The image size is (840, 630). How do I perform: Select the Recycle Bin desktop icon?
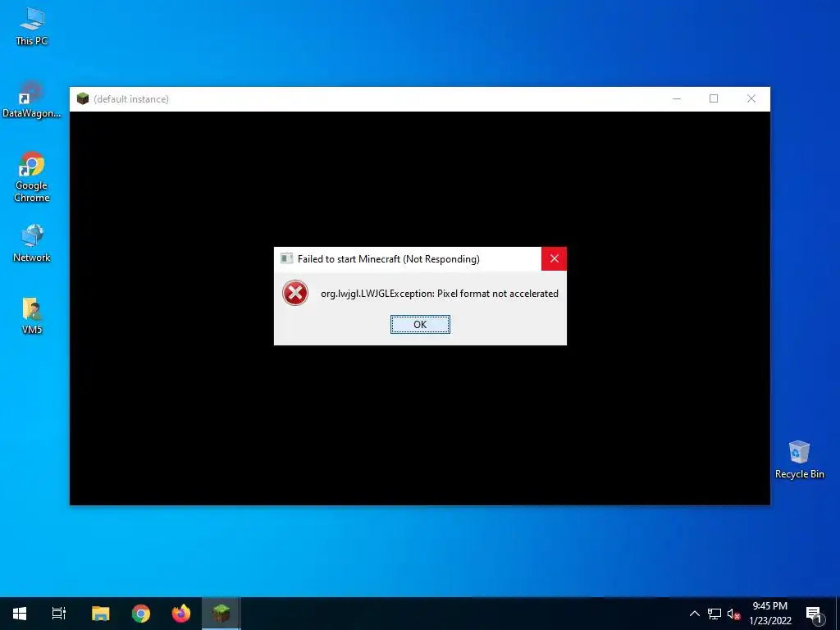point(799,459)
